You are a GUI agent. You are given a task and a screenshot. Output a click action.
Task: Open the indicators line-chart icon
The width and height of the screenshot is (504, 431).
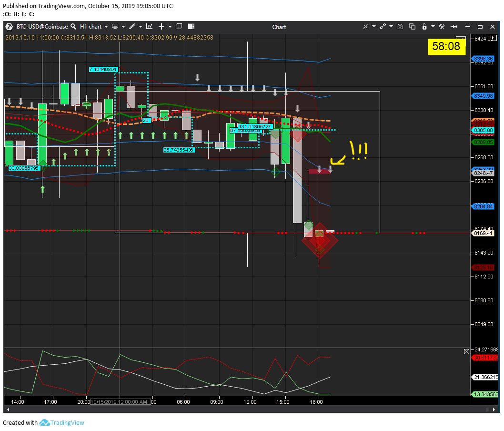click(149, 26)
